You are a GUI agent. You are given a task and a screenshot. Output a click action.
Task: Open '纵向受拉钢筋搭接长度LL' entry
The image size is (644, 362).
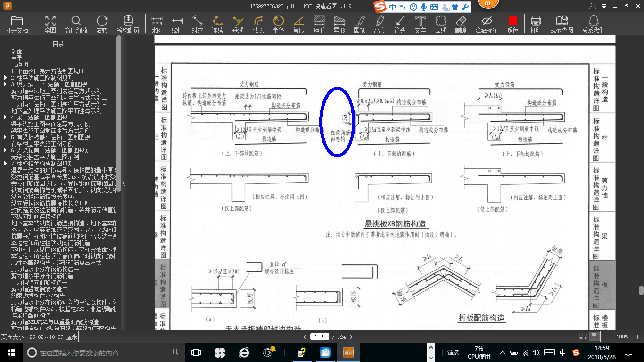tap(42, 197)
